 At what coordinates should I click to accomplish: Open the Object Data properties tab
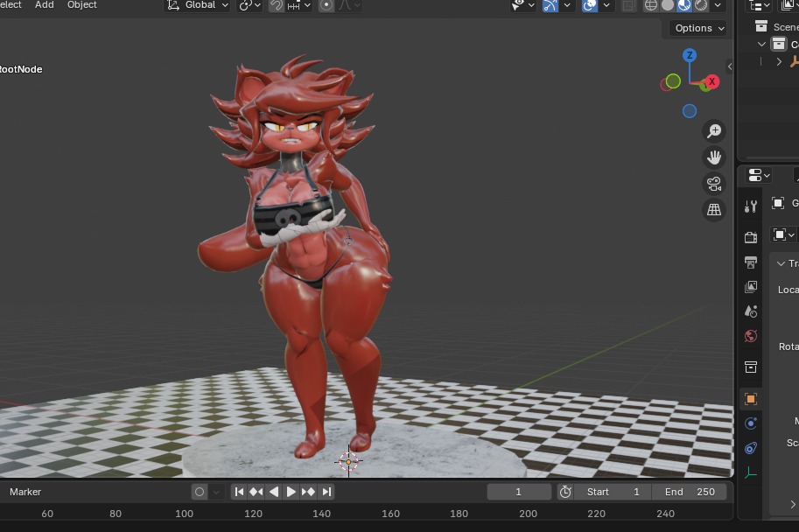coord(751,472)
